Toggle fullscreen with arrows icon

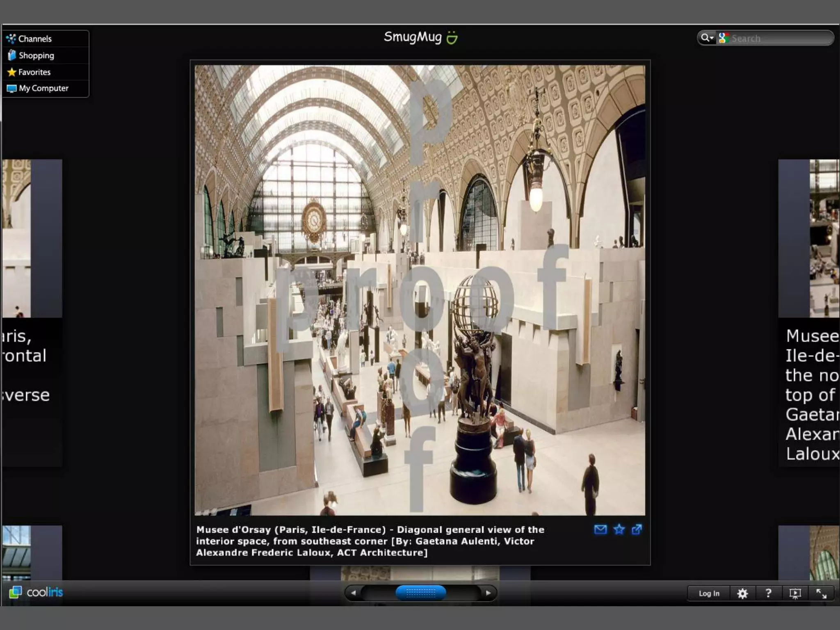pyautogui.click(x=821, y=593)
